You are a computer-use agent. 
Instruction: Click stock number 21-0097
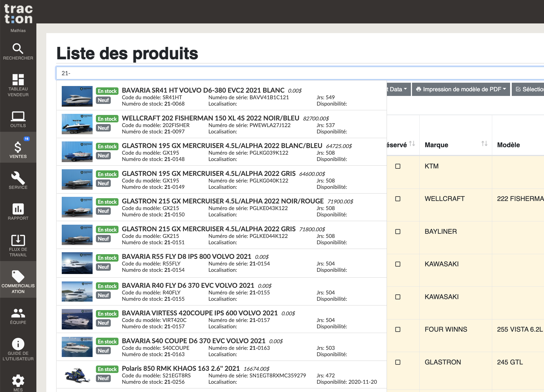pyautogui.click(x=174, y=132)
